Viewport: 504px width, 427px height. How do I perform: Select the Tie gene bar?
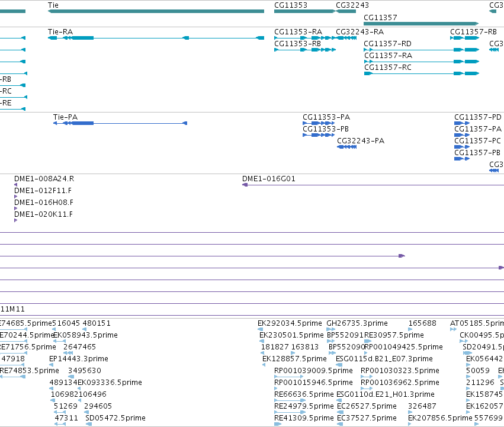(x=156, y=11)
